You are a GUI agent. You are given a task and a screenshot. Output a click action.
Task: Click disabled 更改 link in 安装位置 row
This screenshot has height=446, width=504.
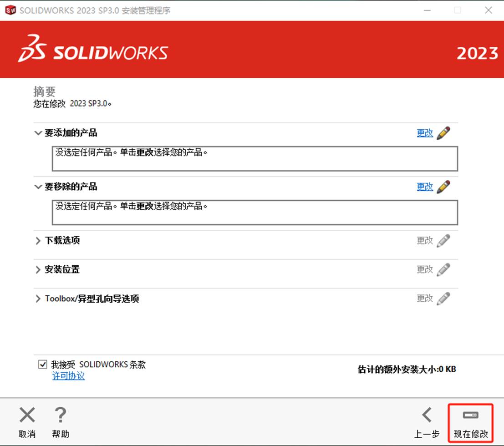(425, 269)
